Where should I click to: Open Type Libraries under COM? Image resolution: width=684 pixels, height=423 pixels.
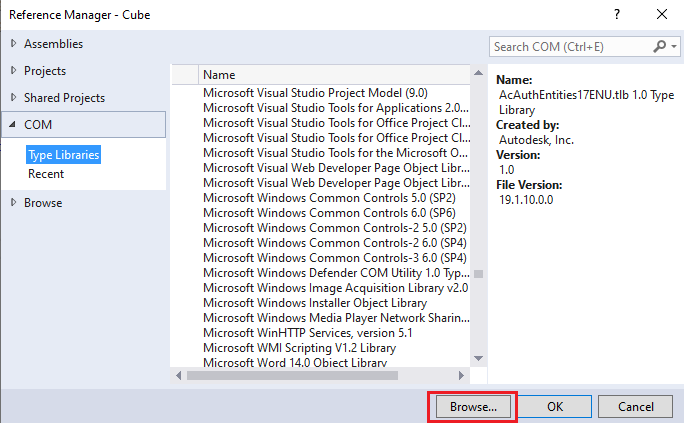pyautogui.click(x=64, y=155)
